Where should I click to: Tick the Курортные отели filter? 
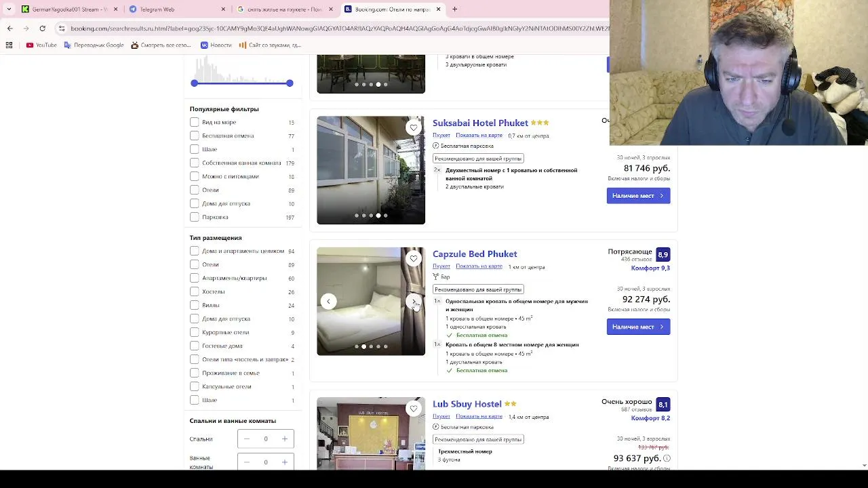pyautogui.click(x=195, y=332)
